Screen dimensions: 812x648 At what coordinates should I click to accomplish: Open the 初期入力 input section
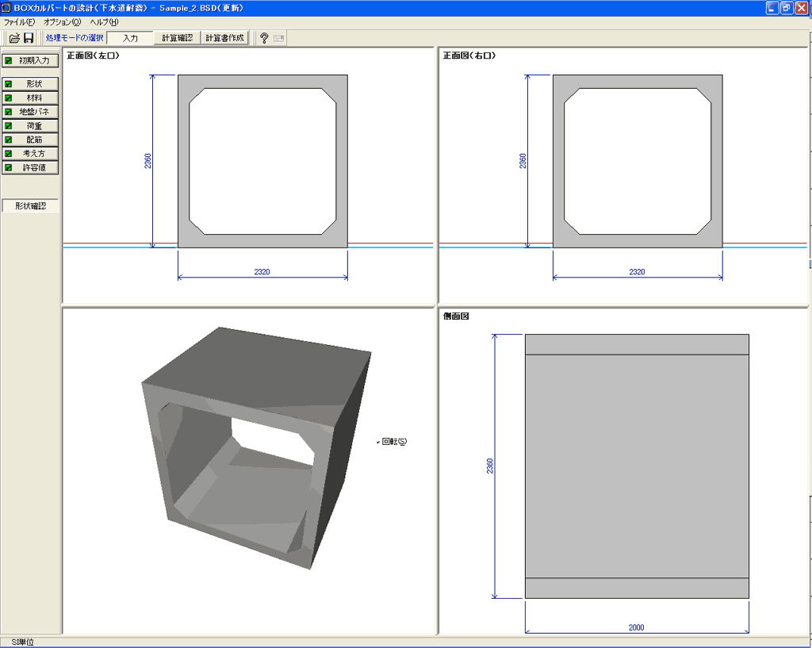30,61
